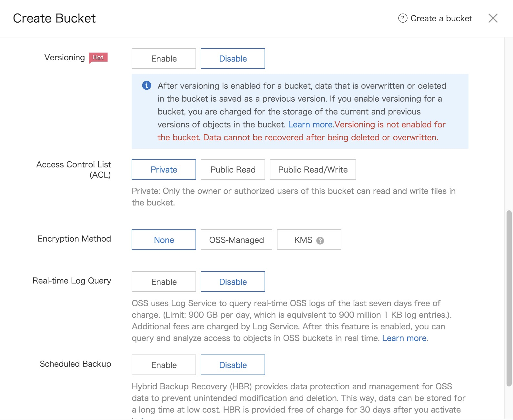Click the Hot badge next to Versioning
Viewport: 513px width, 420px height.
click(x=98, y=57)
